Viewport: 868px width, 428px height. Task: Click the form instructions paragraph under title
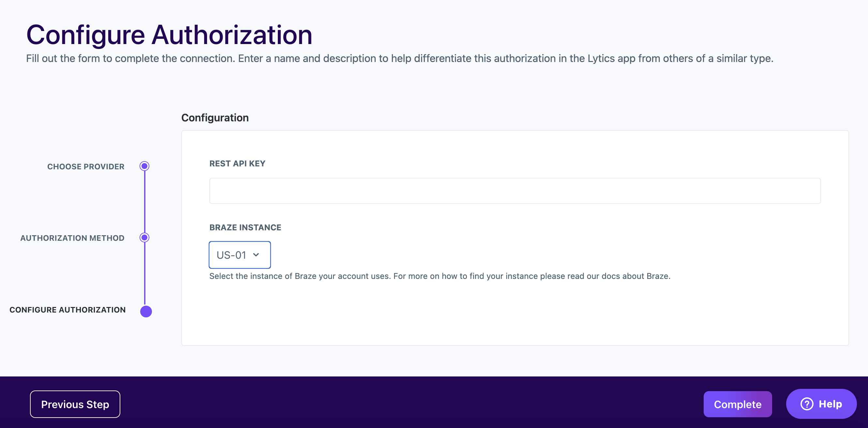point(400,58)
